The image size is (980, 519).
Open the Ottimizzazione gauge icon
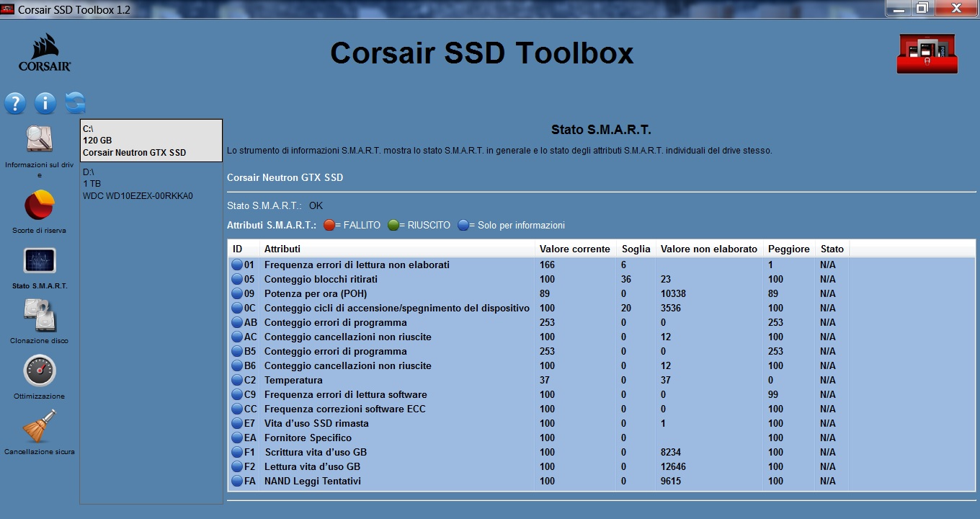click(x=40, y=371)
